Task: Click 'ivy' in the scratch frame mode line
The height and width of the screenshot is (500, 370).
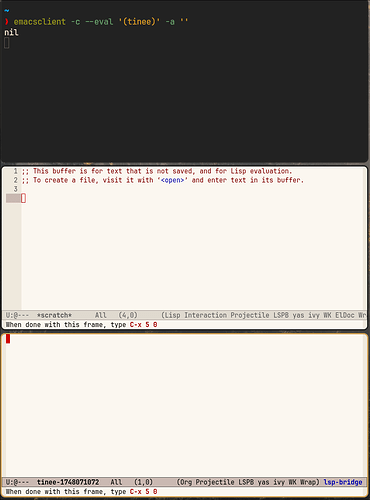Action: 314,315
